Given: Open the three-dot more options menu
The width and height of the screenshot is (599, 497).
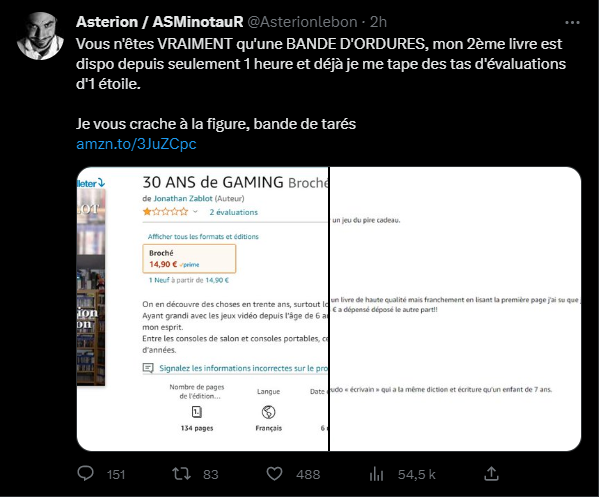Looking at the screenshot, I should point(572,23).
